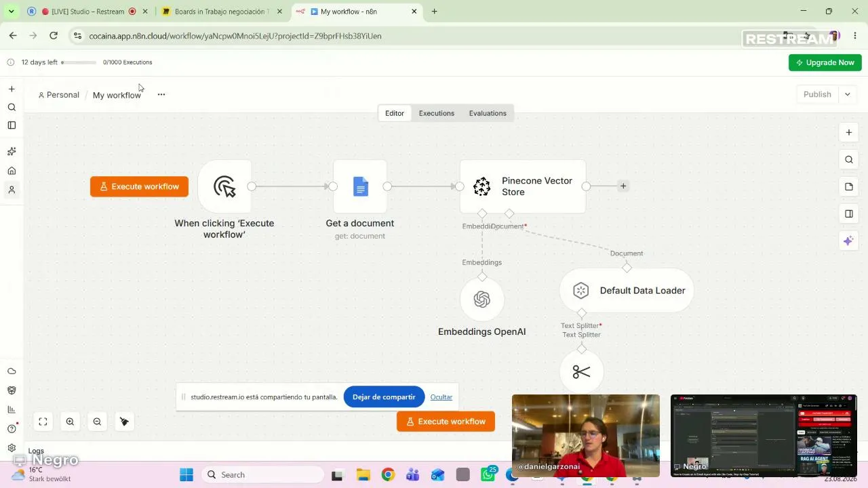
Task: Open WhatsApp from the taskbar
Action: [x=488, y=474]
